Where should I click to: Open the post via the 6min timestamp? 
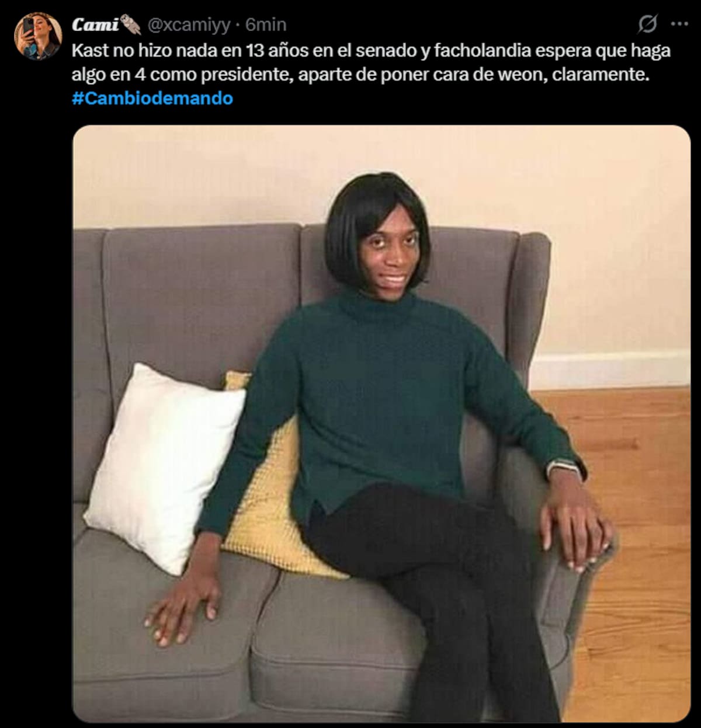click(x=266, y=25)
